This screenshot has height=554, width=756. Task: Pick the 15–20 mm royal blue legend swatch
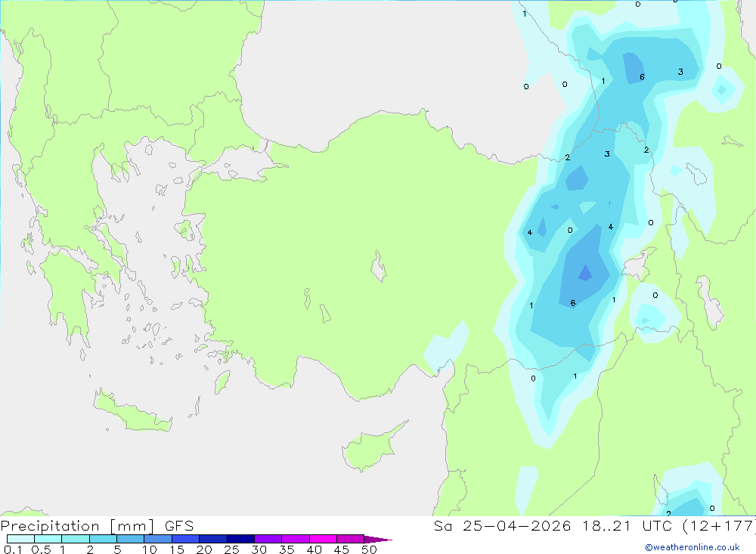tap(185, 539)
